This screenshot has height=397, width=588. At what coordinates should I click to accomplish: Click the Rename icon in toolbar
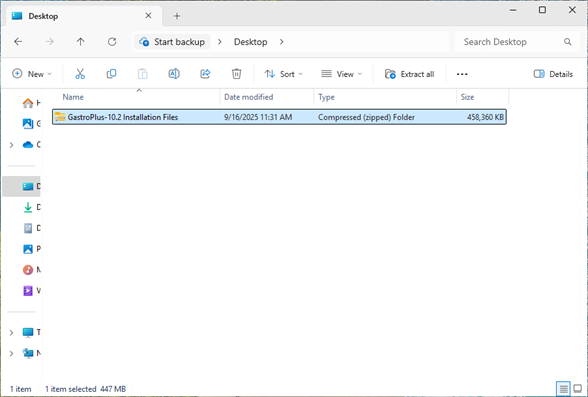174,74
